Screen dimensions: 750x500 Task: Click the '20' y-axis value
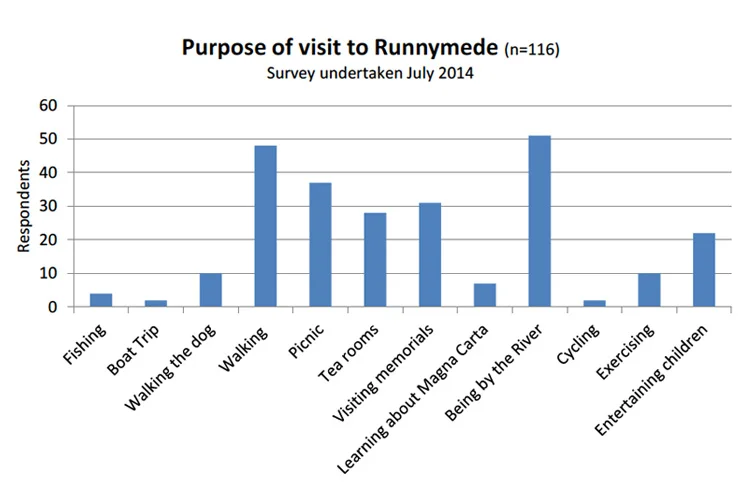click(48, 240)
